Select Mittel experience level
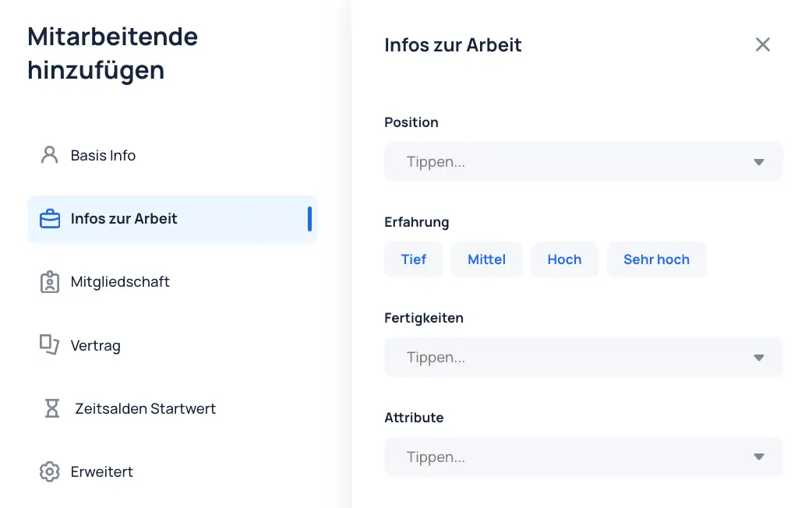Image resolution: width=812 pixels, height=508 pixels. click(486, 259)
